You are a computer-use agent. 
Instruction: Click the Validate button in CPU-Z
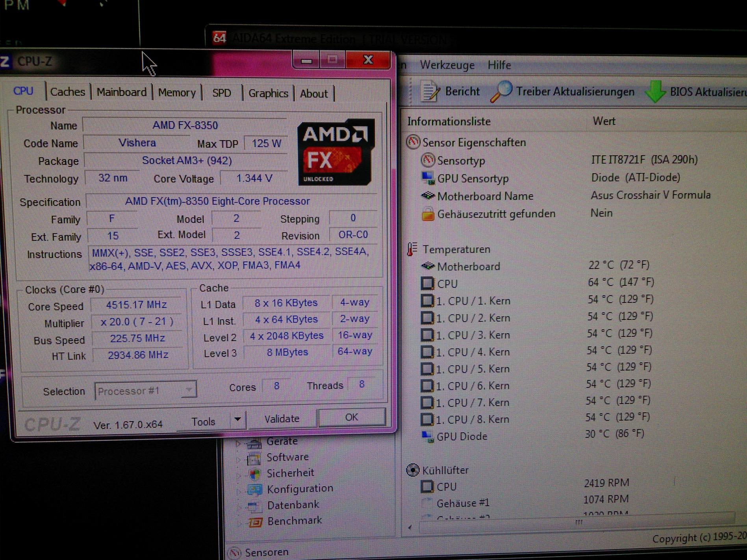(x=282, y=419)
